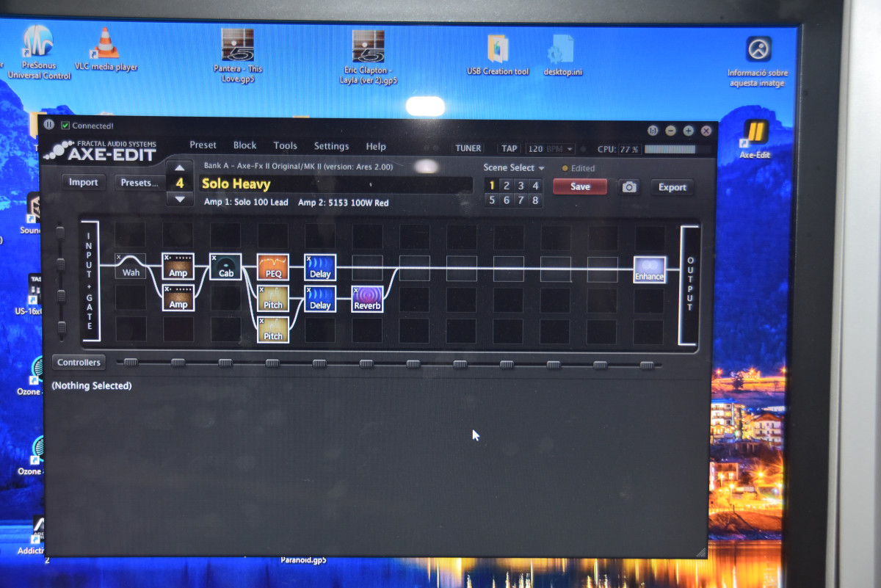Select the Cab block
Image resolution: width=881 pixels, height=588 pixels.
click(225, 266)
